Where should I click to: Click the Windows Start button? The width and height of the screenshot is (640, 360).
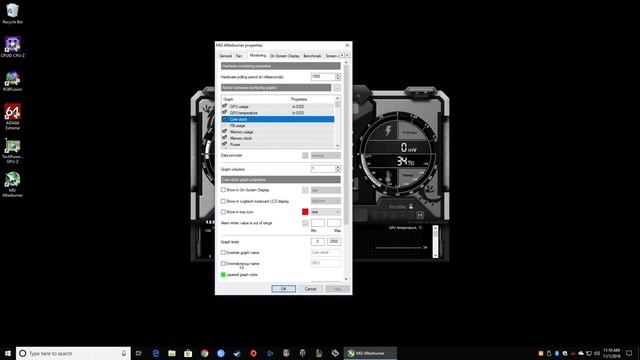8,353
